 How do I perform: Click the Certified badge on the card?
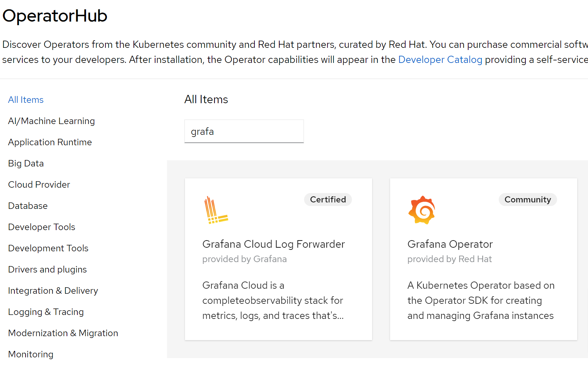[x=328, y=200]
